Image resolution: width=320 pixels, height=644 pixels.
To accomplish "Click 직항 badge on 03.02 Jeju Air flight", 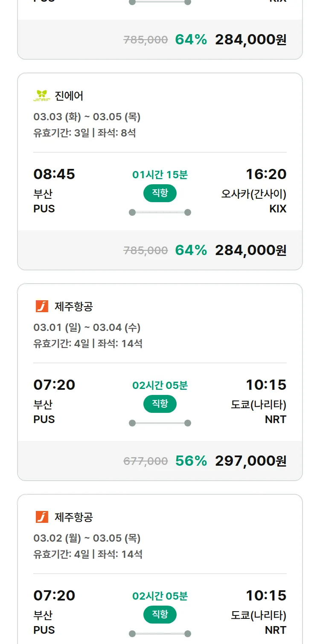I will 160,615.
